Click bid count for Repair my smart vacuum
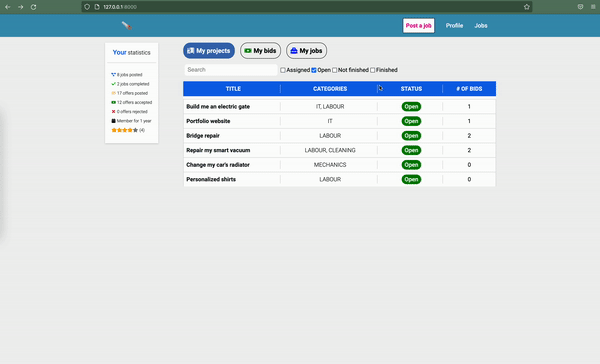The width and height of the screenshot is (600, 364). tap(469, 150)
